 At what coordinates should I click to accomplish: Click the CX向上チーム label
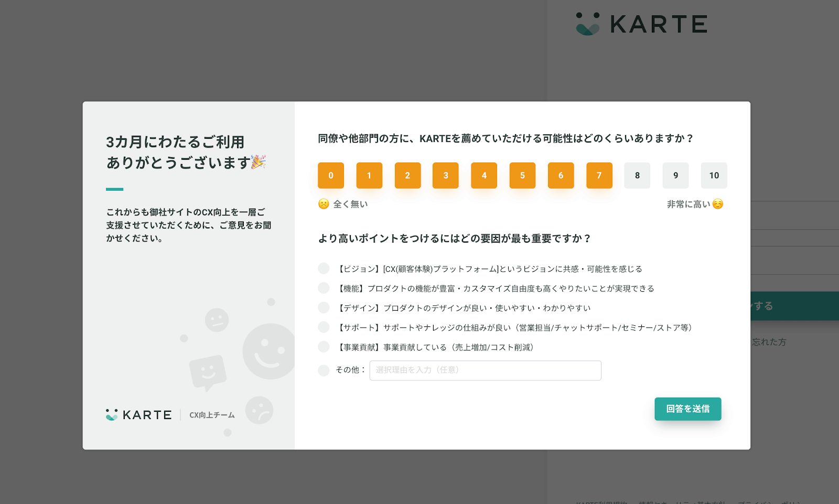click(212, 415)
